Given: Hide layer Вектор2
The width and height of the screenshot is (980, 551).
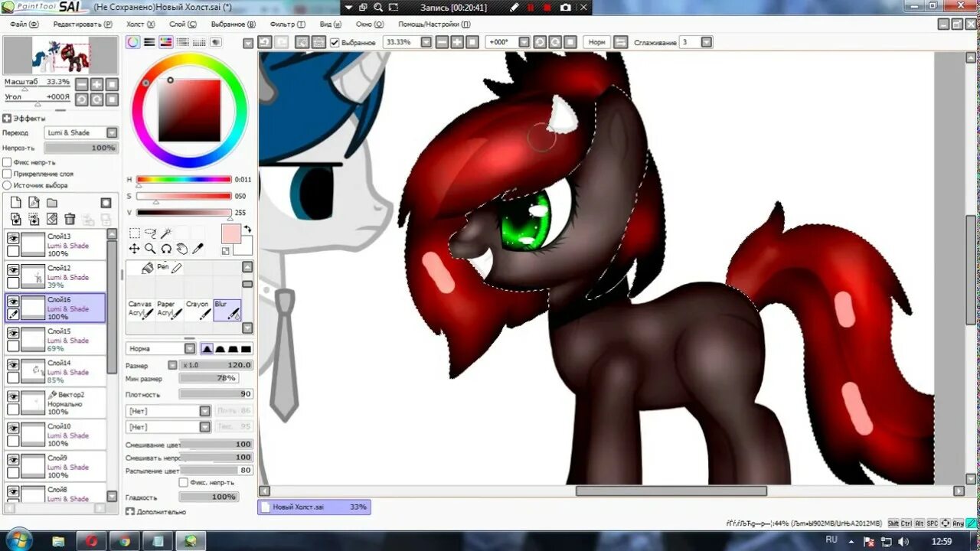Looking at the screenshot, I should [13, 396].
